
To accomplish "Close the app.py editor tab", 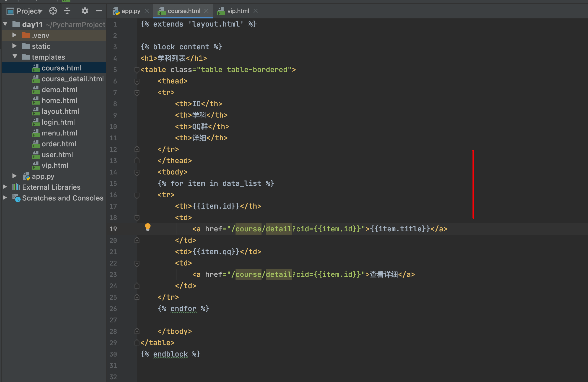I will coord(147,11).
